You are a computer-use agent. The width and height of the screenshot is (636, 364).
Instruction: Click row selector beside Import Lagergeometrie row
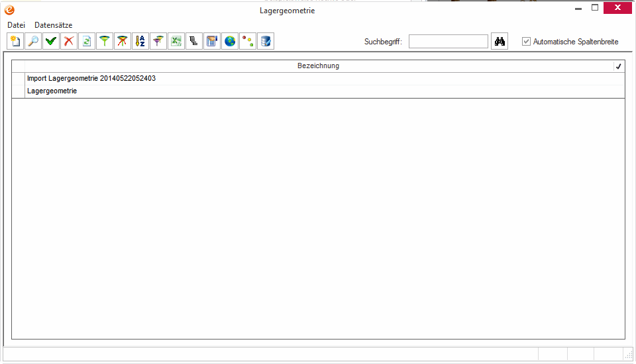click(19, 79)
